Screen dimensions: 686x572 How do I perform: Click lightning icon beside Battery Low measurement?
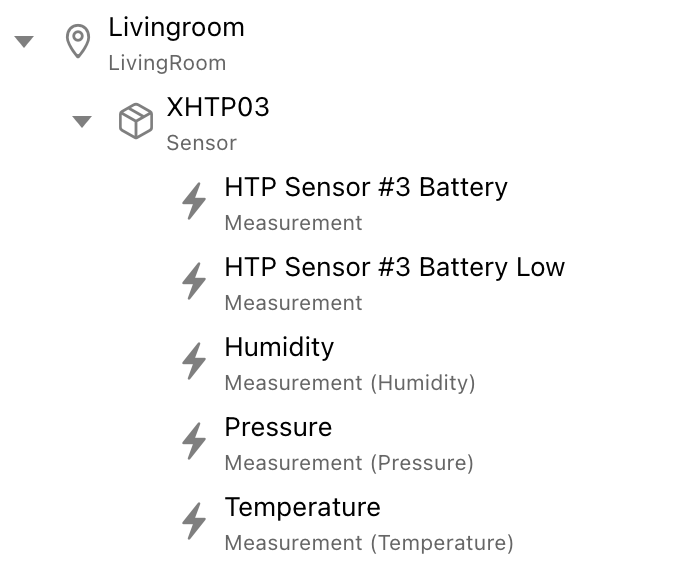pos(194,282)
